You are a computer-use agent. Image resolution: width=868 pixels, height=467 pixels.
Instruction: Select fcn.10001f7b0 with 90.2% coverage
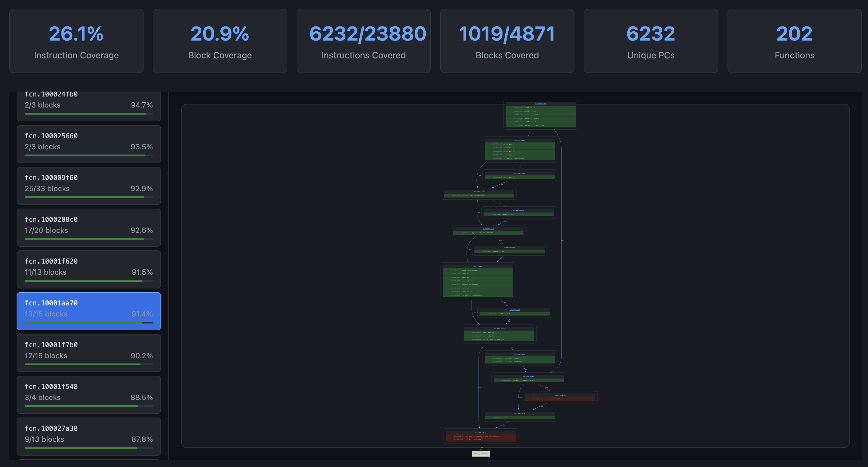(89, 353)
